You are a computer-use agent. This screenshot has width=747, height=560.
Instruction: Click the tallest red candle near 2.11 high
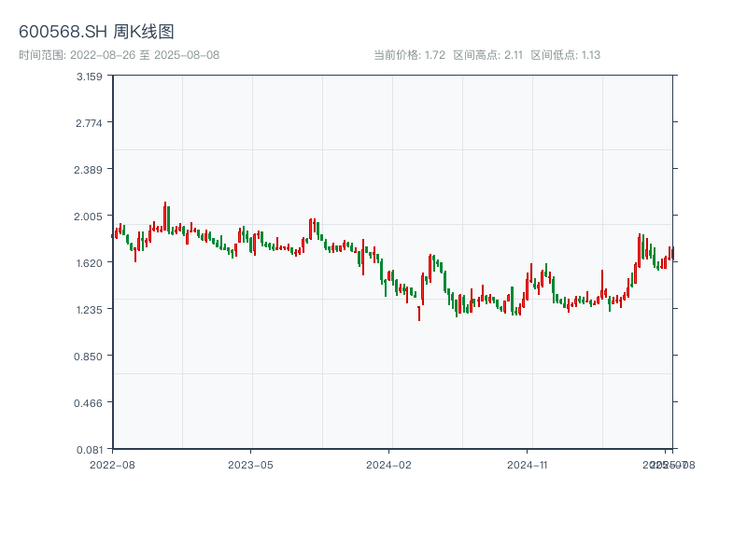[x=165, y=216]
